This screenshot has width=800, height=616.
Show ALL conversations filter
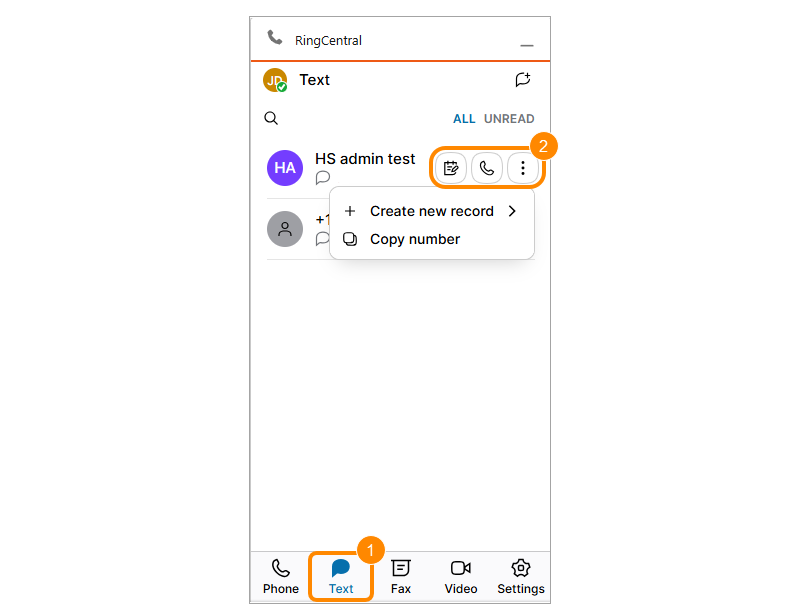[x=464, y=119]
